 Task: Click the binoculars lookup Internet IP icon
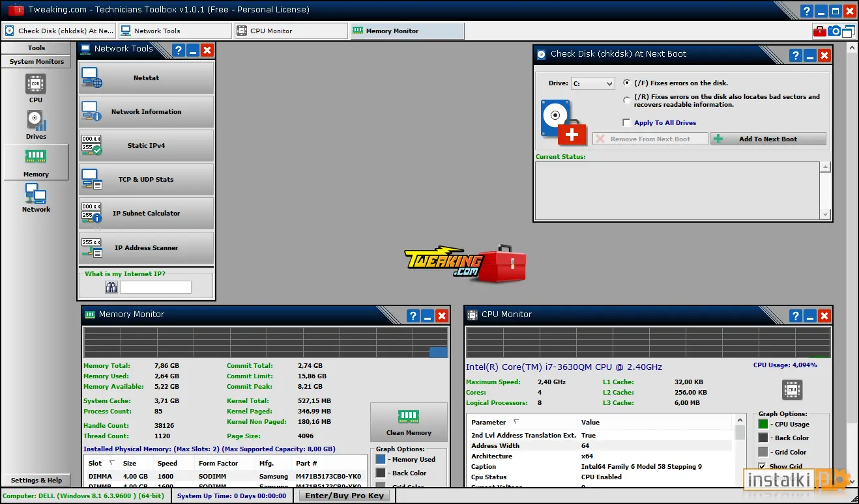(111, 287)
